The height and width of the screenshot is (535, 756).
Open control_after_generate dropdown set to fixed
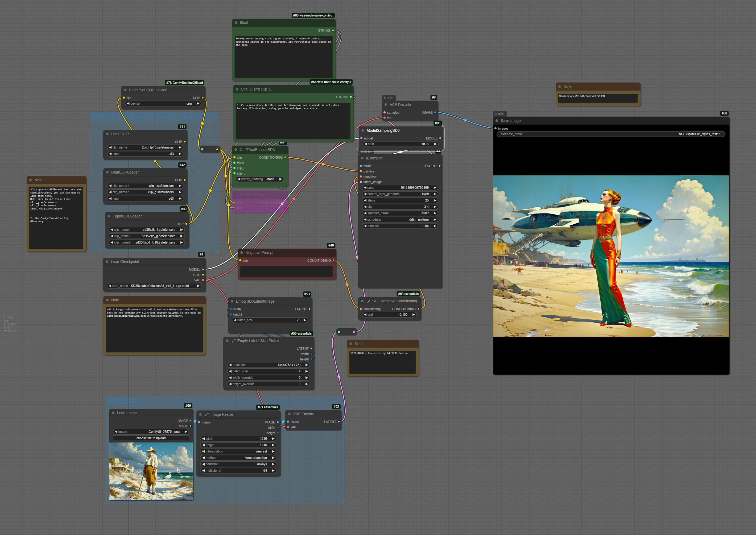pyautogui.click(x=400, y=194)
